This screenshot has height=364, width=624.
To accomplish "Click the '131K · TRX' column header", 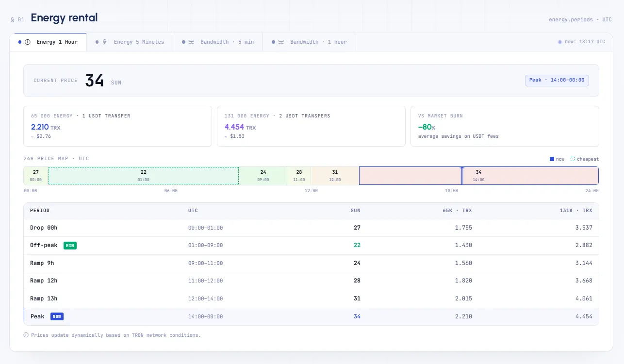I will click(x=576, y=211).
